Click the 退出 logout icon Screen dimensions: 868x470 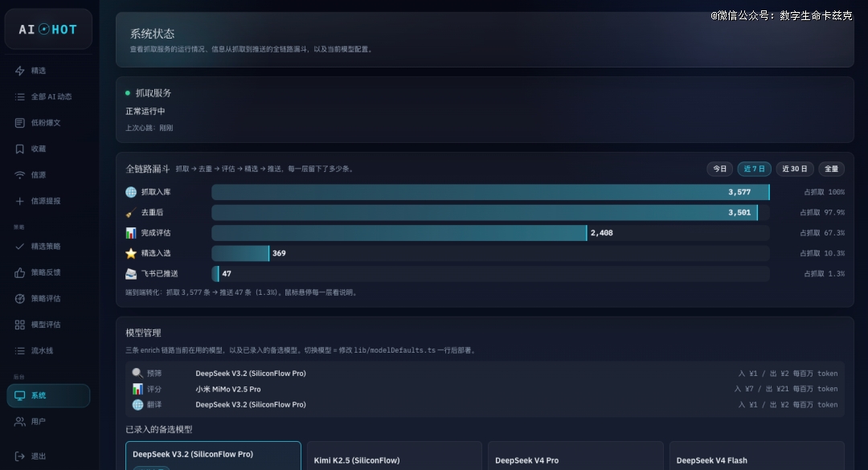[x=20, y=456]
